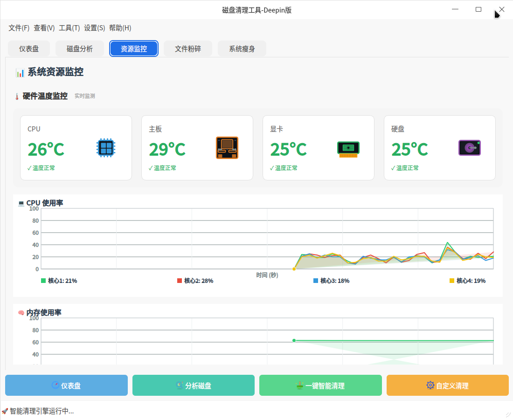Open the 帮助(H) menu
Image resolution: width=513 pixels, height=420 pixels.
click(x=120, y=28)
